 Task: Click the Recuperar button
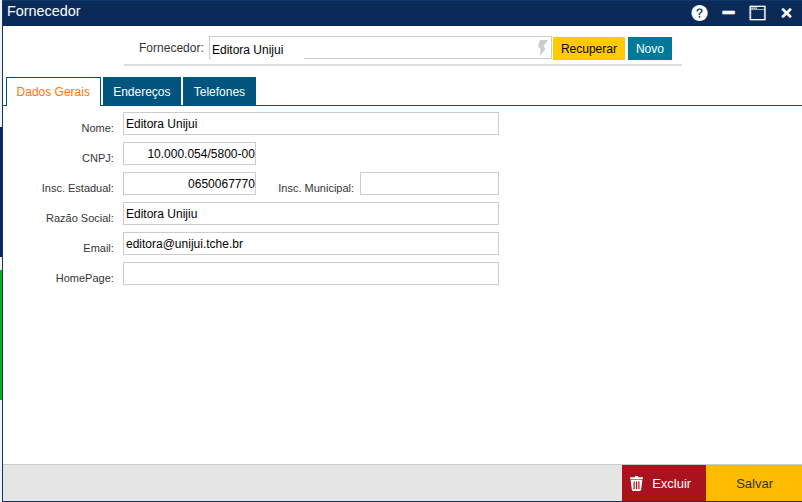point(589,49)
